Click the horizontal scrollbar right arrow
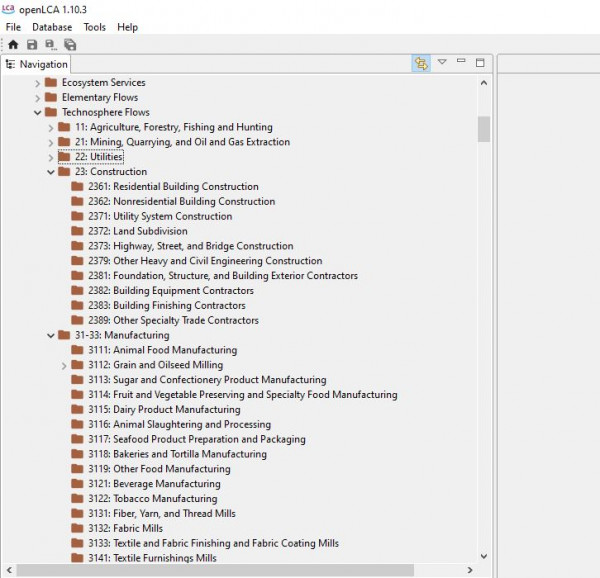The height and width of the screenshot is (578, 600). click(x=470, y=570)
